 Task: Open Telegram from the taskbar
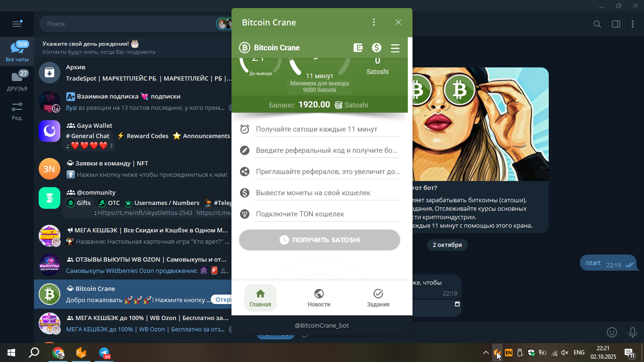104,353
